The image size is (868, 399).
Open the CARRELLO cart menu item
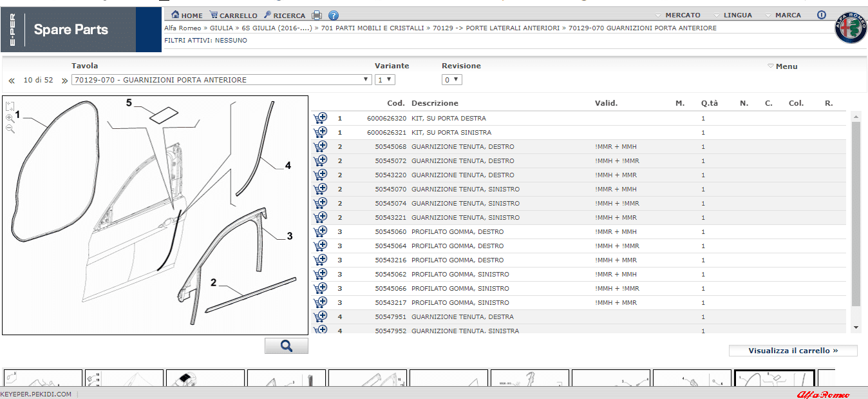click(233, 15)
